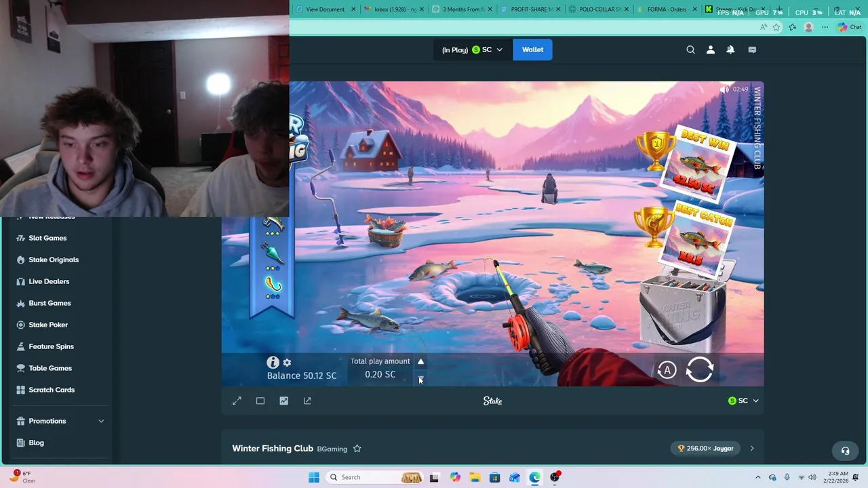Open Stake Poker from sidebar
This screenshot has width=868, height=488.
[x=48, y=325]
